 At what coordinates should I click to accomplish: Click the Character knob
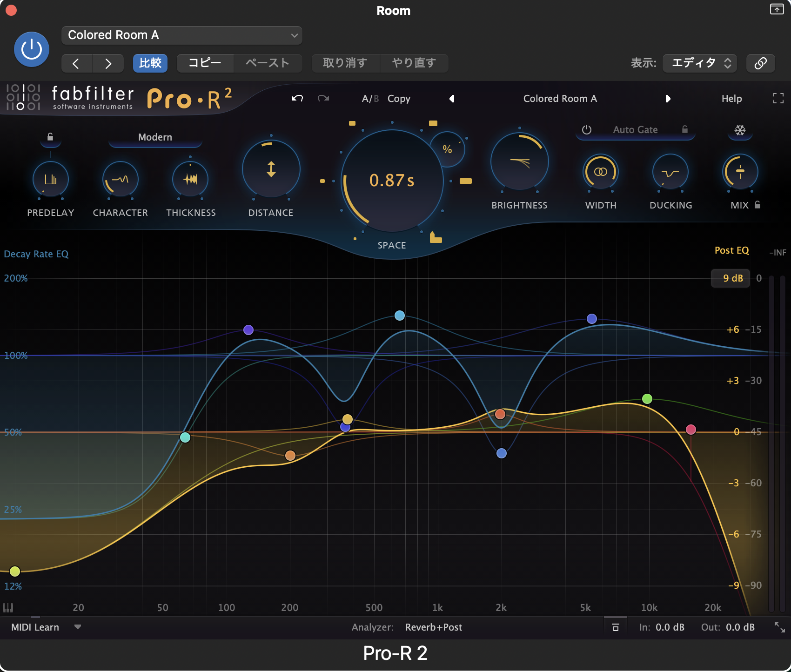tap(121, 179)
